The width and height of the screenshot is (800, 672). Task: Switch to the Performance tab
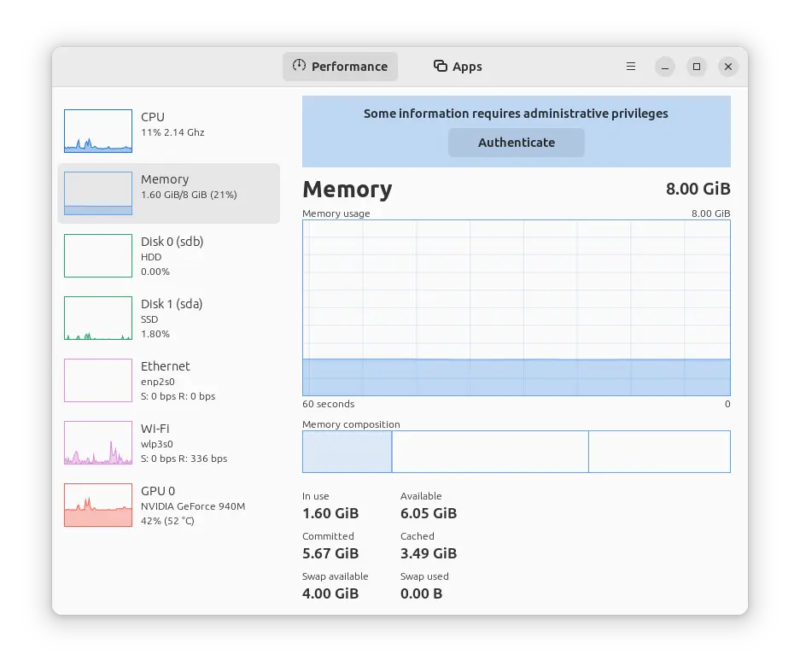(340, 67)
